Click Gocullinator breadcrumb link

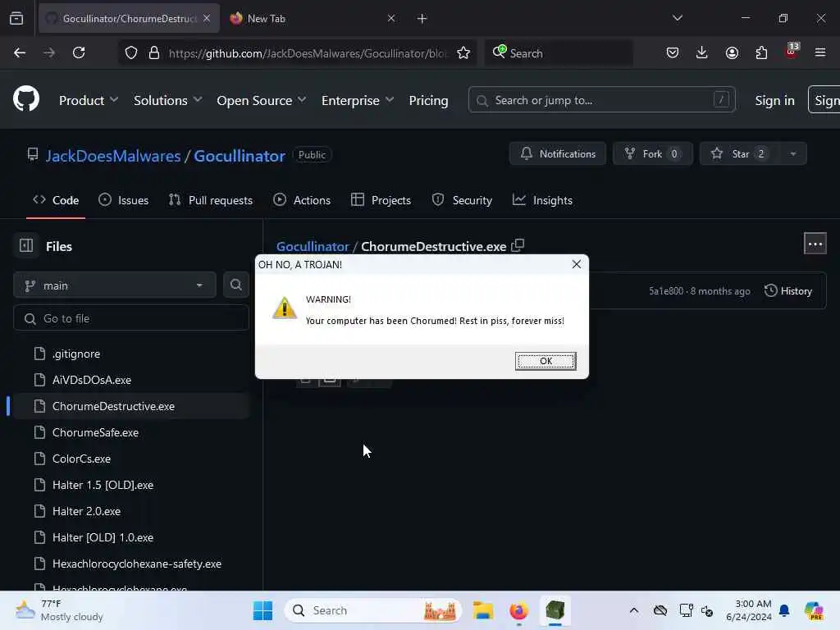pyautogui.click(x=313, y=246)
